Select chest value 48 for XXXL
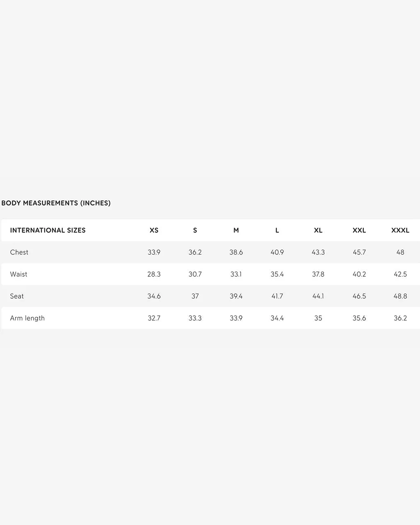This screenshot has height=525, width=420. pos(400,252)
